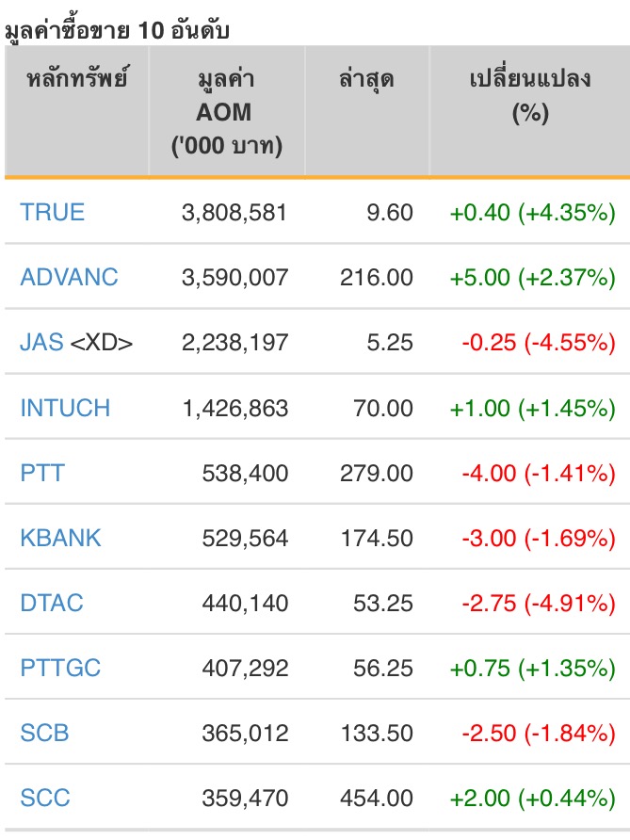This screenshot has height=840, width=630.
Task: Open the SCB stock link
Action: pyautogui.click(x=44, y=733)
